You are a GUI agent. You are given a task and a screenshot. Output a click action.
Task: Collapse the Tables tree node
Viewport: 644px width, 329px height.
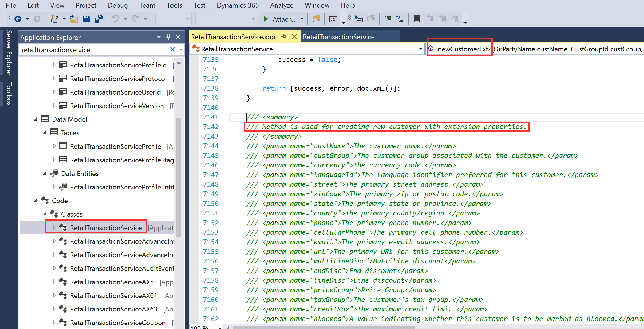pyautogui.click(x=45, y=133)
